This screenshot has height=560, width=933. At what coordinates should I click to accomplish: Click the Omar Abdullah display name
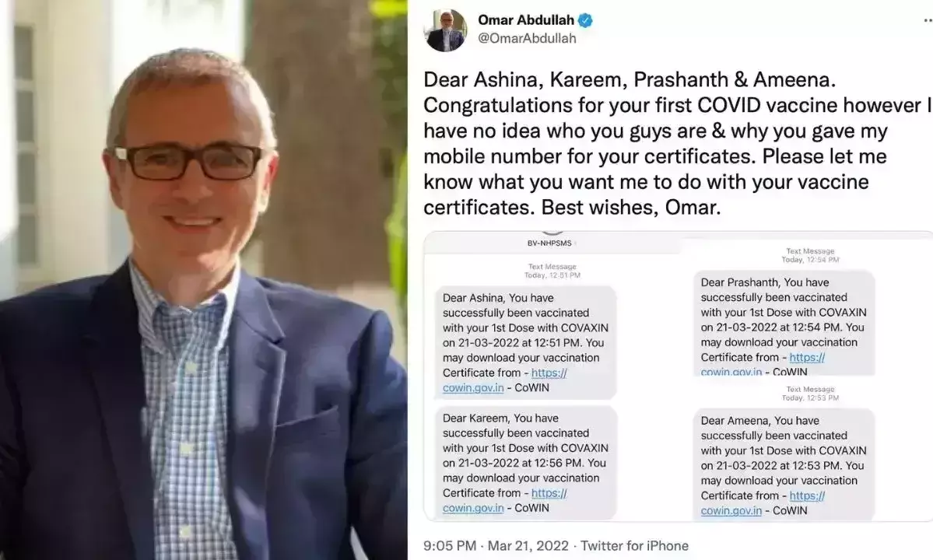pos(526,20)
